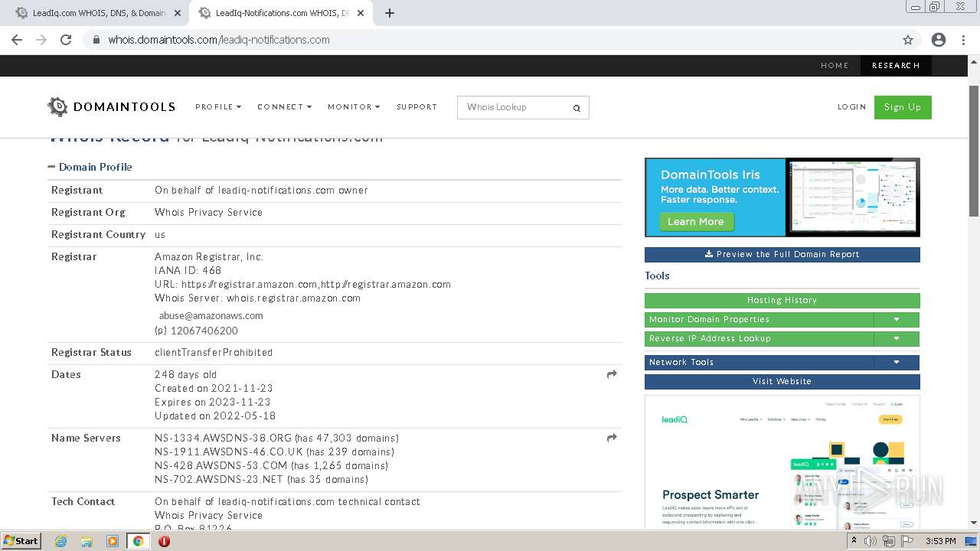Viewport: 980px width, 551px height.
Task: Open the Monitor menu
Action: pyautogui.click(x=354, y=107)
